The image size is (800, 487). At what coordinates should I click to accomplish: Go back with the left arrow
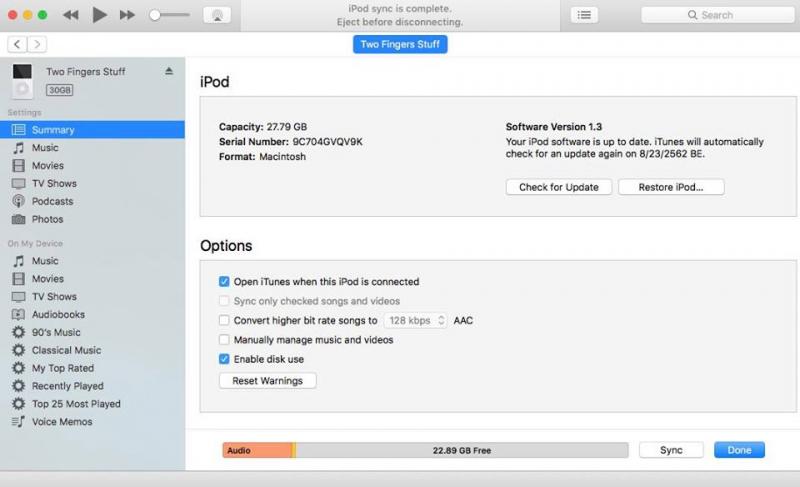point(17,44)
